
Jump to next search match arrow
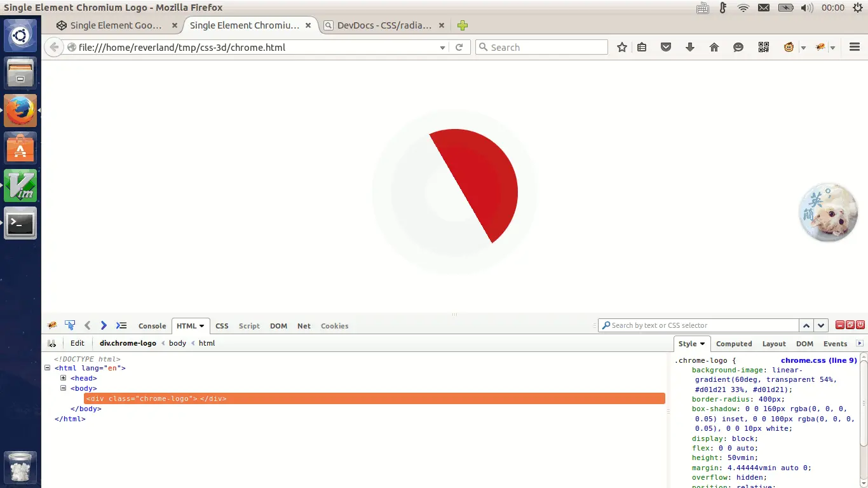coord(821,325)
